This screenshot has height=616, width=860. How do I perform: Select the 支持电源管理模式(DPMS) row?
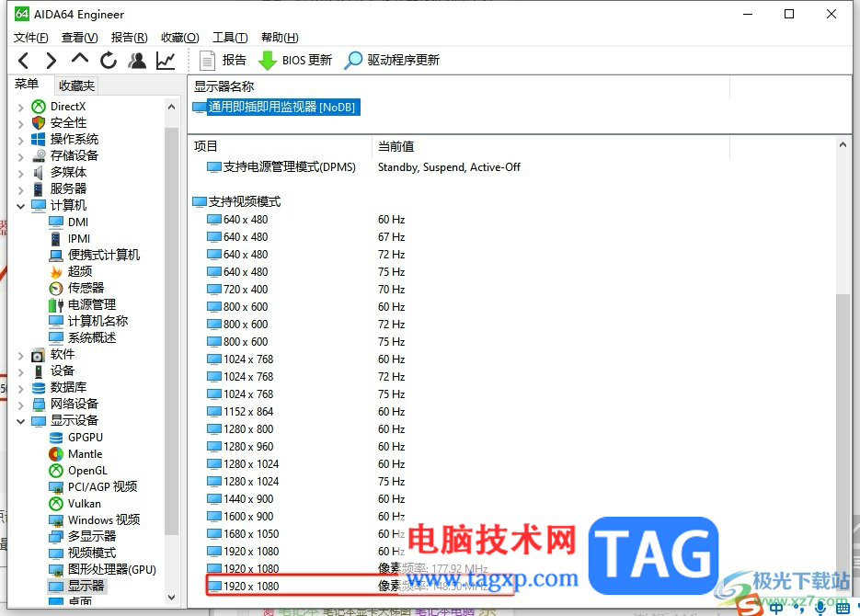[363, 167]
